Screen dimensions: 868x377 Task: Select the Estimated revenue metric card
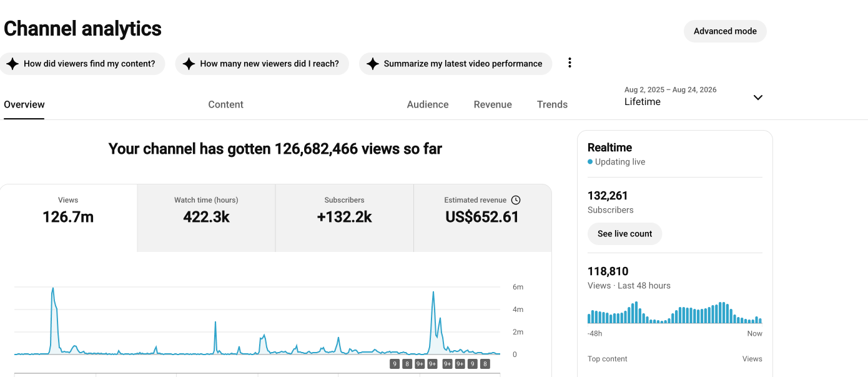[x=482, y=218]
